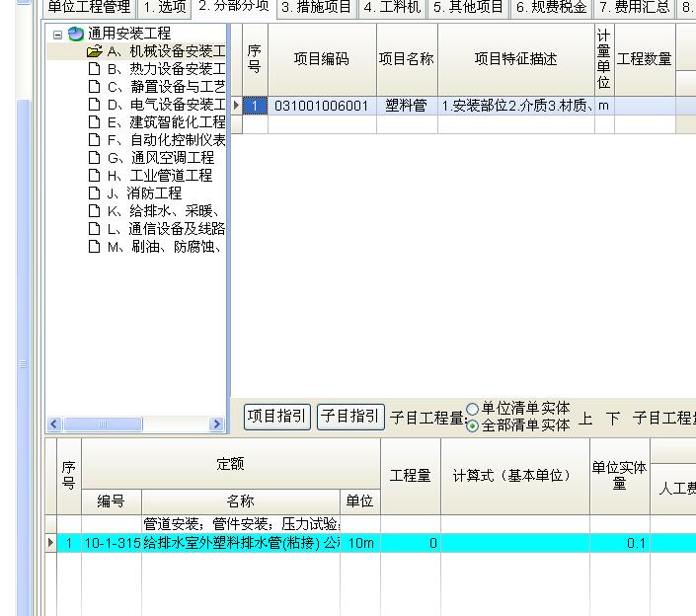Select the 单位清单实体 radio option
Screen dimensions: 696x616
coord(517,408)
